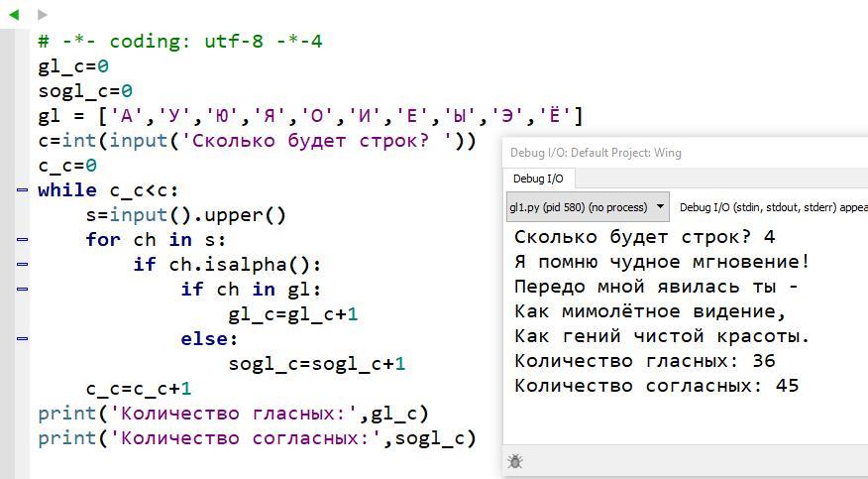Click the output line 'Количество согласных: 45'
Screen dimensions: 868x479
click(x=657, y=386)
